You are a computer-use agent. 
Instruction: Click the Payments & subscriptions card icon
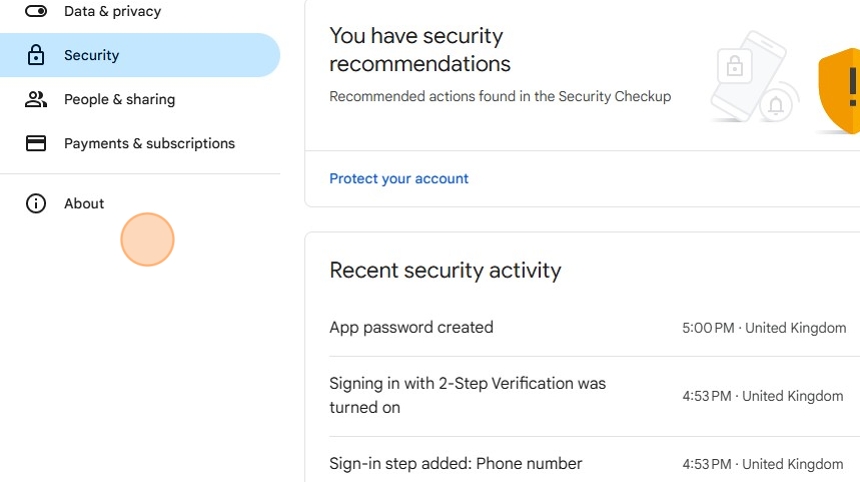(x=36, y=144)
